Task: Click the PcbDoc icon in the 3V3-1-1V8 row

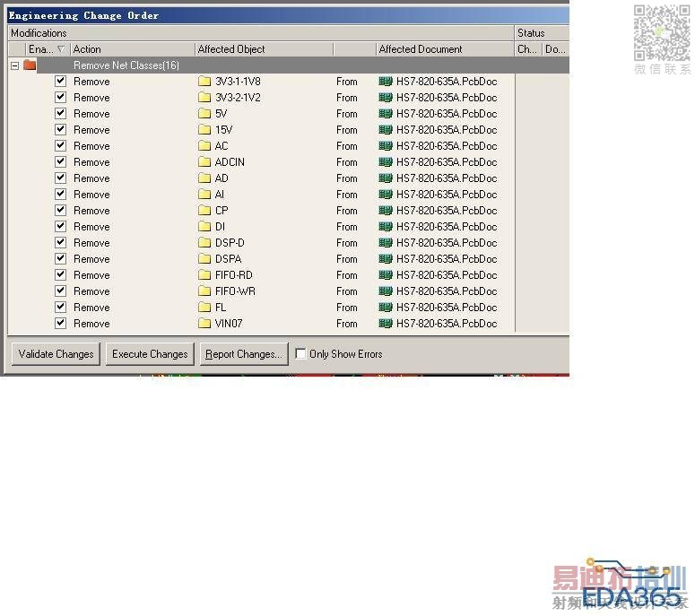Action: [386, 81]
